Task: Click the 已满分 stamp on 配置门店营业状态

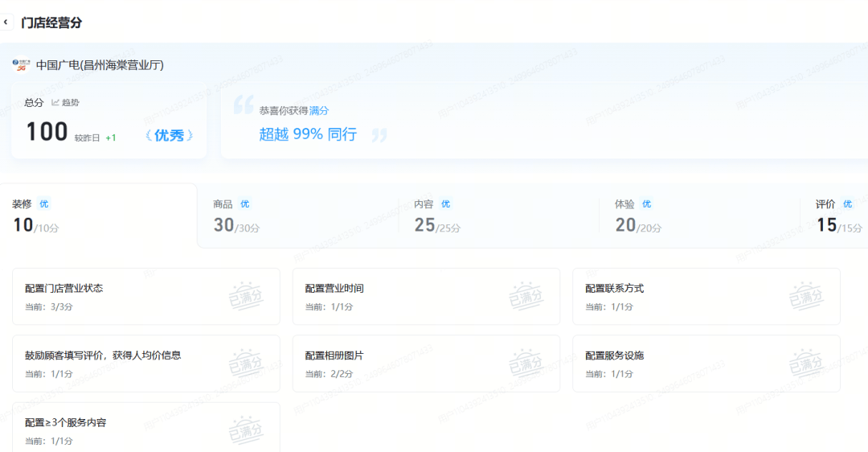Action: (246, 296)
